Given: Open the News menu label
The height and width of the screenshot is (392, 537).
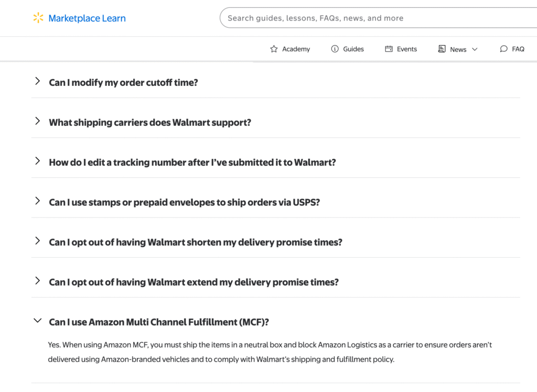Looking at the screenshot, I should pos(458,50).
